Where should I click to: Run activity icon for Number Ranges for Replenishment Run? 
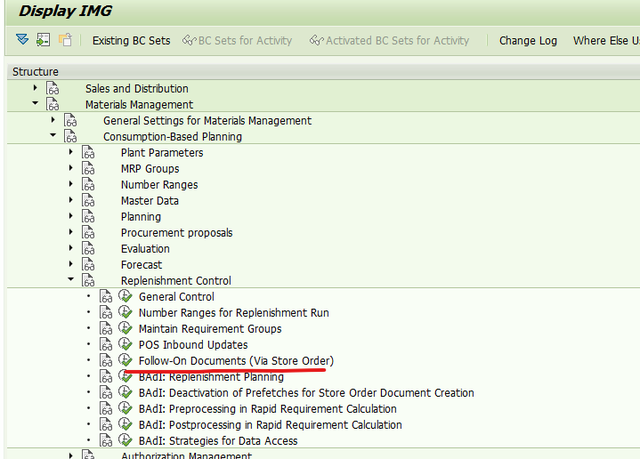[125, 312]
